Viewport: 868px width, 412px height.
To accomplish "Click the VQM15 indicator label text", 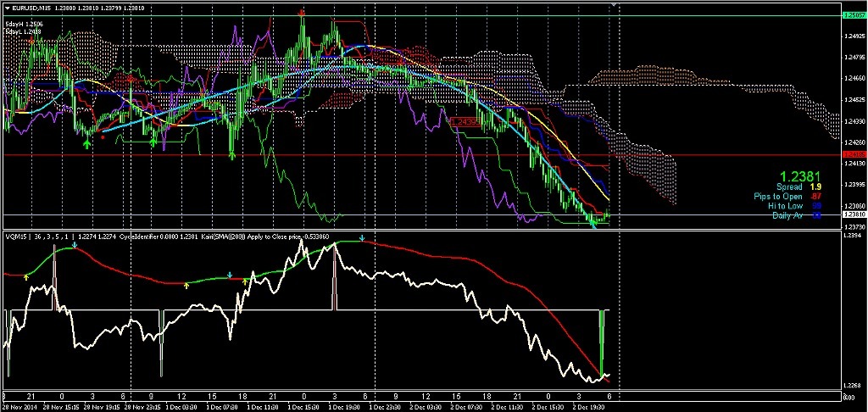I will point(14,237).
